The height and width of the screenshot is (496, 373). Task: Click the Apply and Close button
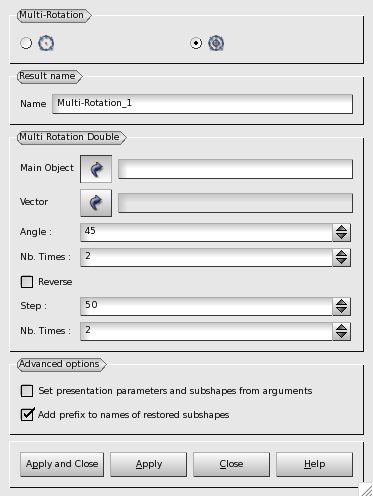click(62, 464)
